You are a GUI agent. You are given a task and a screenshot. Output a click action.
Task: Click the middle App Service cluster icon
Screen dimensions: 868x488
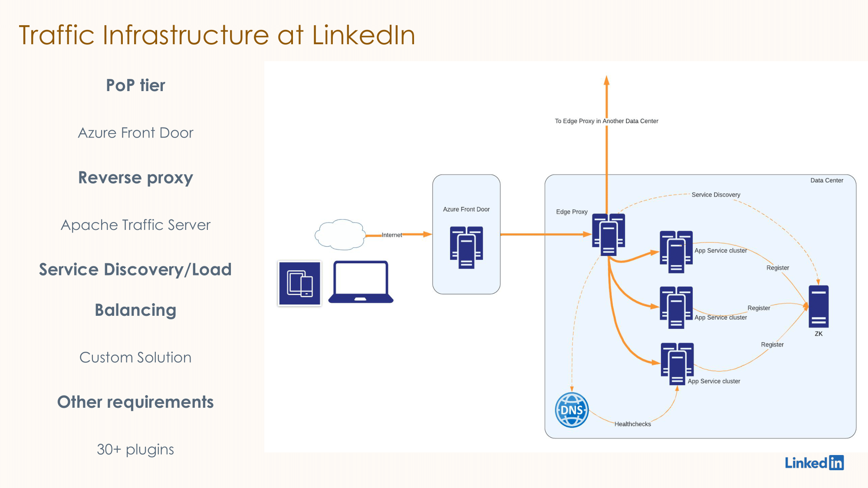pyautogui.click(x=674, y=304)
